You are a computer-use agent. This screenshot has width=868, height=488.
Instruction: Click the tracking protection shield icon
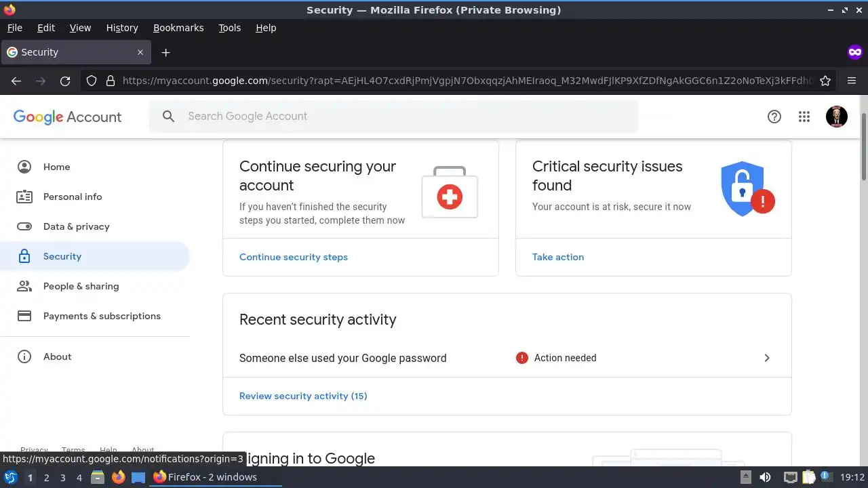tap(92, 81)
